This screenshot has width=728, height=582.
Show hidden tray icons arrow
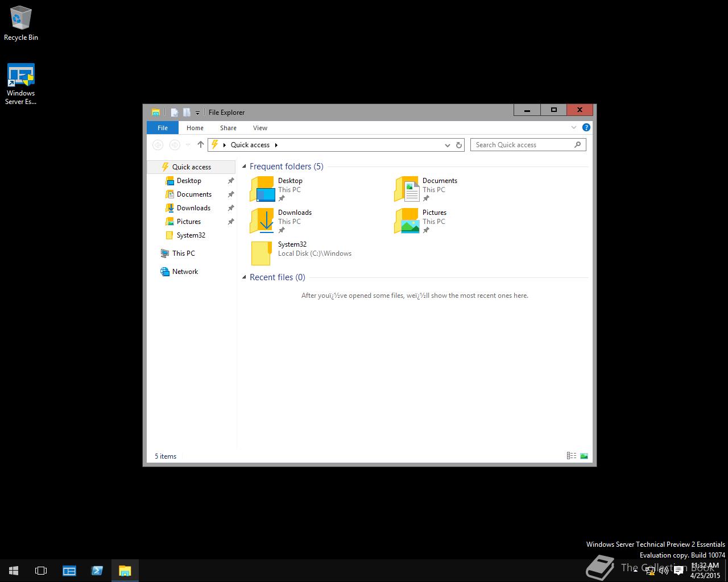click(x=635, y=571)
